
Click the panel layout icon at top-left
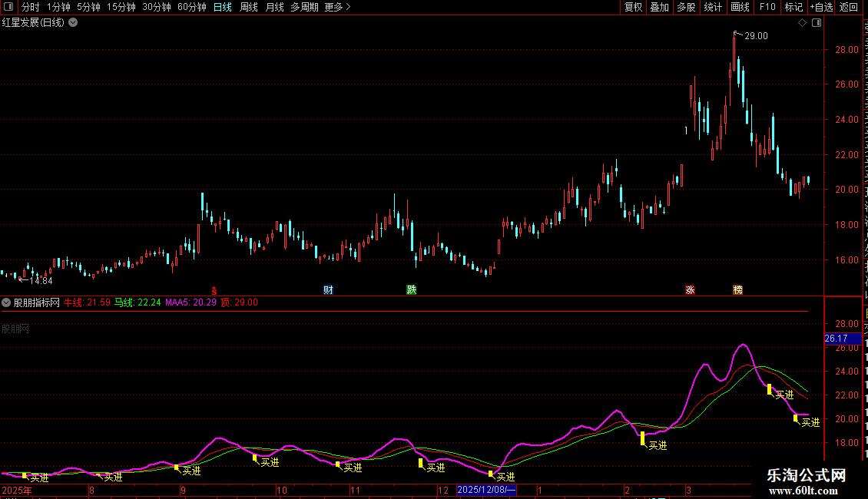(x=8, y=7)
